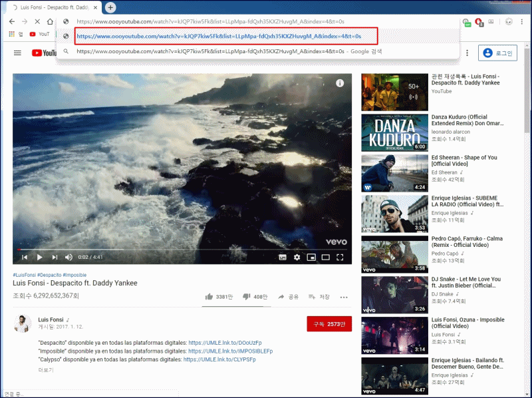Viewport: 532px width, 398px height.
Task: Go to YouTube home via logo
Action: [44, 53]
